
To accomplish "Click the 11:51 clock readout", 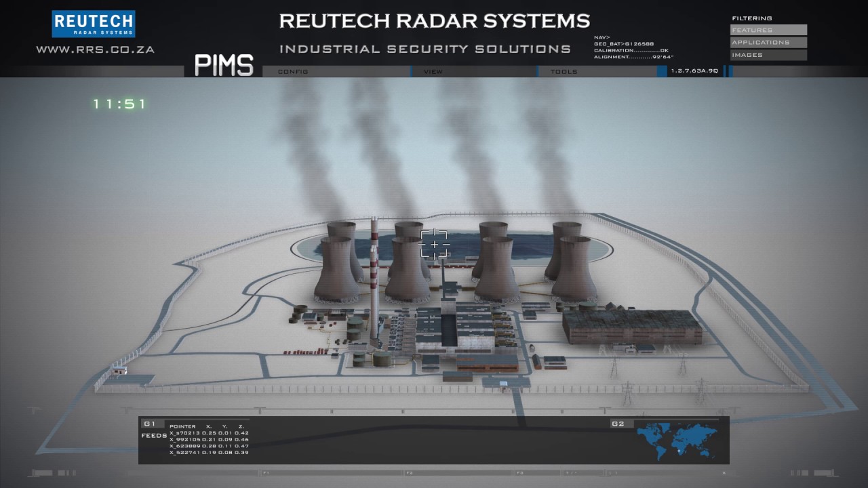I will pyautogui.click(x=119, y=104).
